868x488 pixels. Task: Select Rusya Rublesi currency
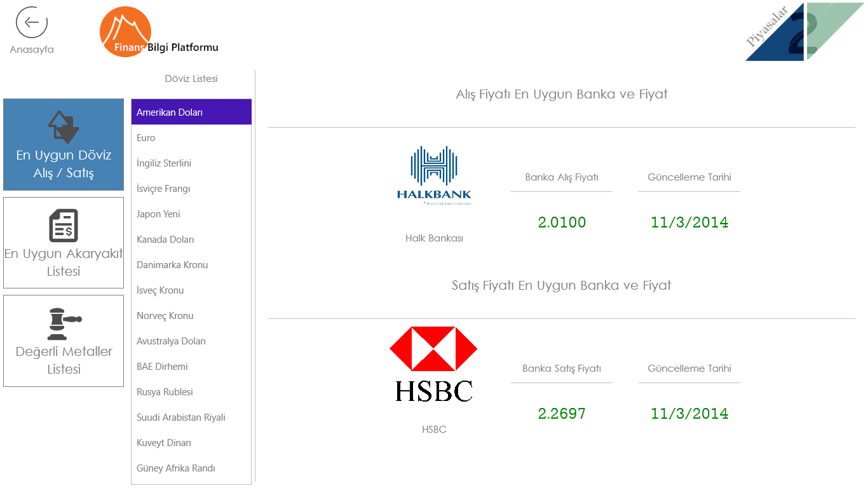point(191,392)
